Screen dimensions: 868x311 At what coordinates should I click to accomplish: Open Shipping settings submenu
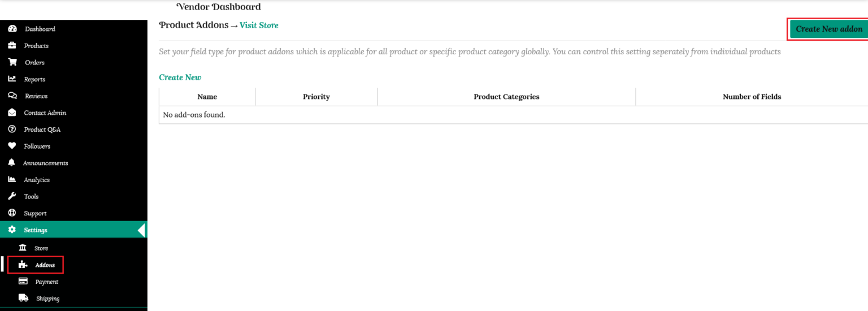47,299
